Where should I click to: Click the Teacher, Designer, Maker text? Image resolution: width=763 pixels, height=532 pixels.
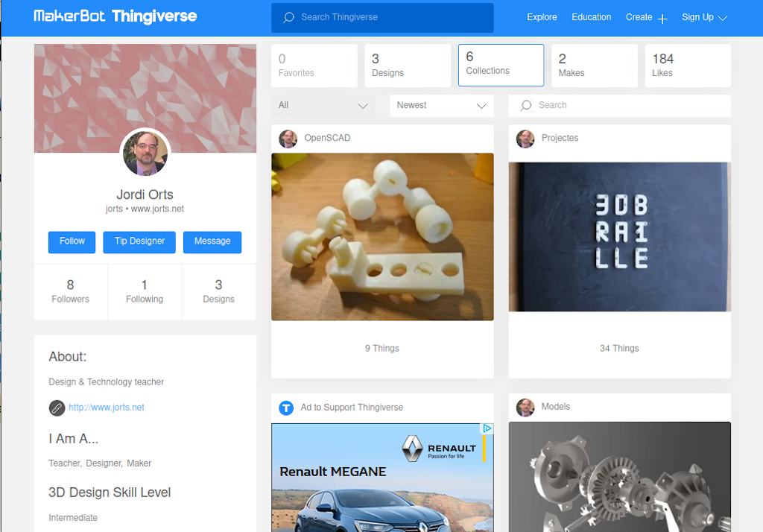pos(100,463)
